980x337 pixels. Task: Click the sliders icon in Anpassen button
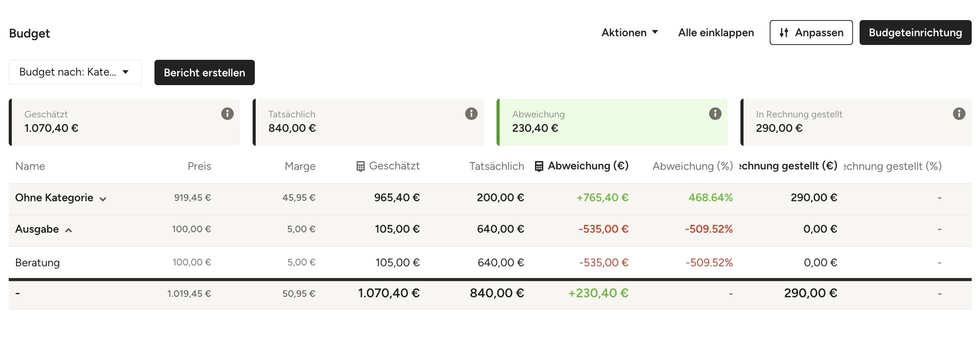pyautogui.click(x=784, y=33)
